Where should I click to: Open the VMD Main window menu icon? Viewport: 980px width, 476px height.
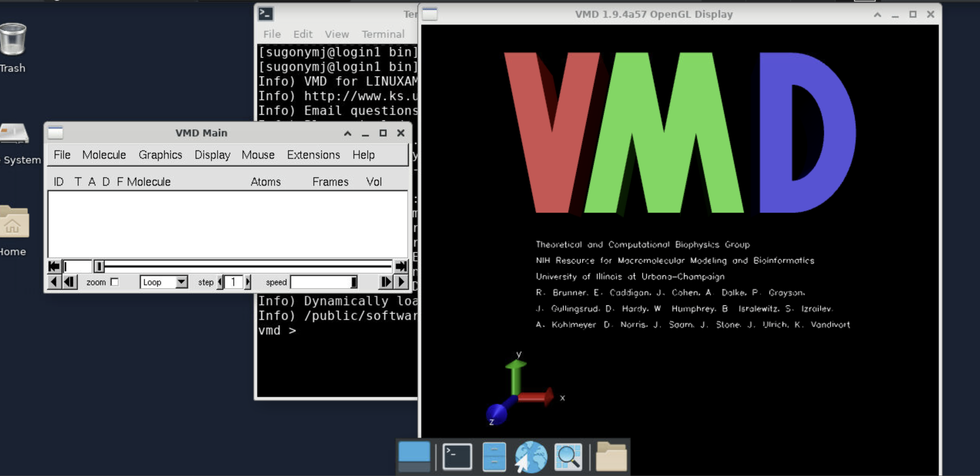[55, 133]
